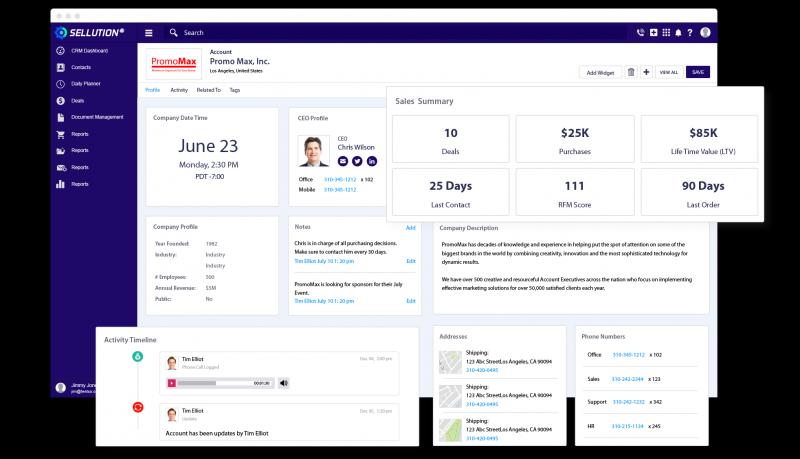The image size is (800, 459).
Task: Open the 10 Deals summary card
Action: pos(451,139)
